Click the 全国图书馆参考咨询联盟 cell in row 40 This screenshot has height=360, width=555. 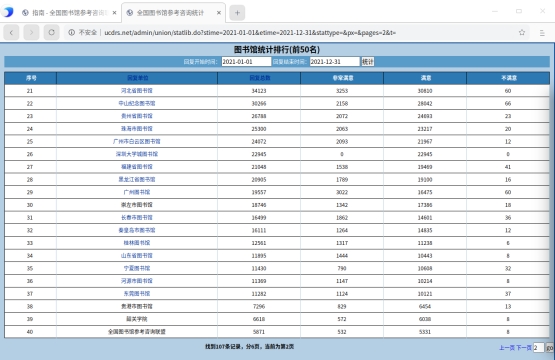[x=137, y=332]
